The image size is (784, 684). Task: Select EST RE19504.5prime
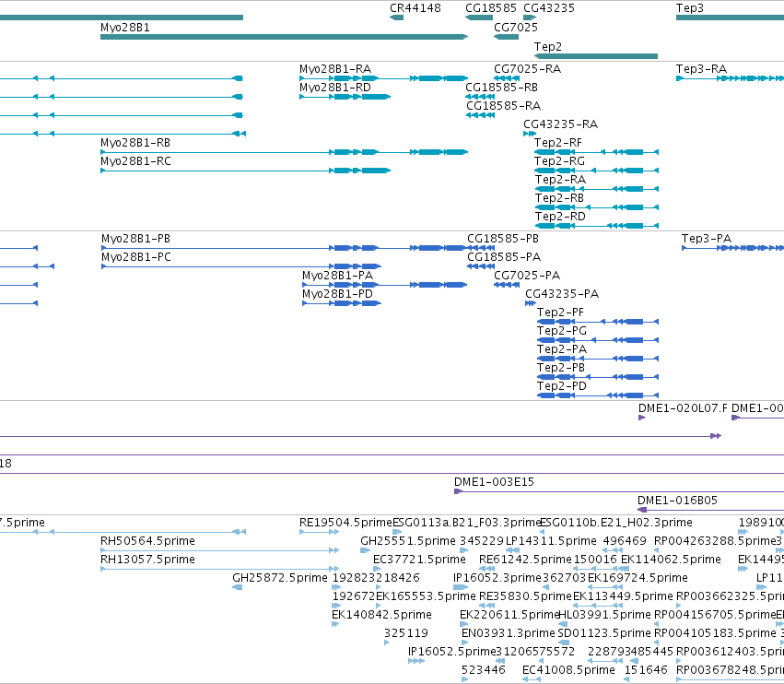click(319, 532)
